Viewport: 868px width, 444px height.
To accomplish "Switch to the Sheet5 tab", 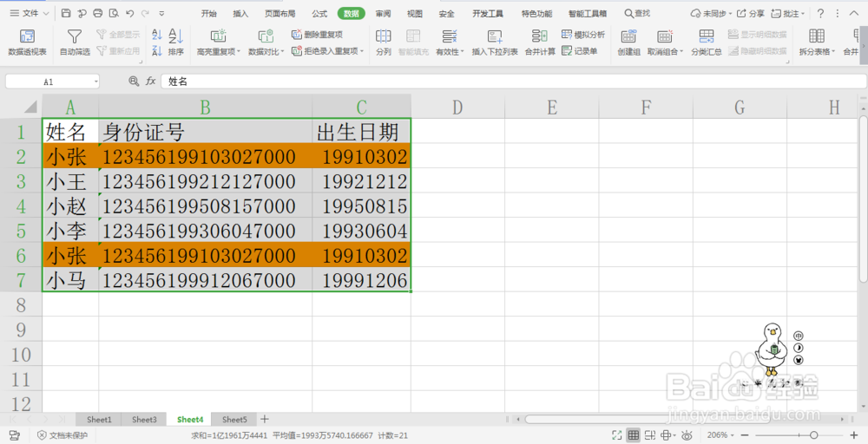I will pos(234,420).
